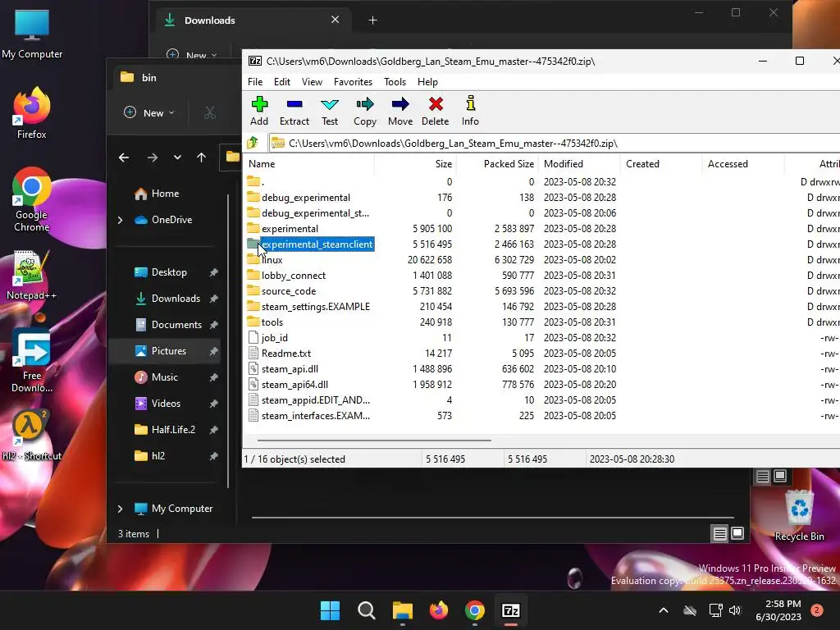Click 7-Zip taskbar icon
Viewport: 840px width, 630px height.
tap(511, 610)
